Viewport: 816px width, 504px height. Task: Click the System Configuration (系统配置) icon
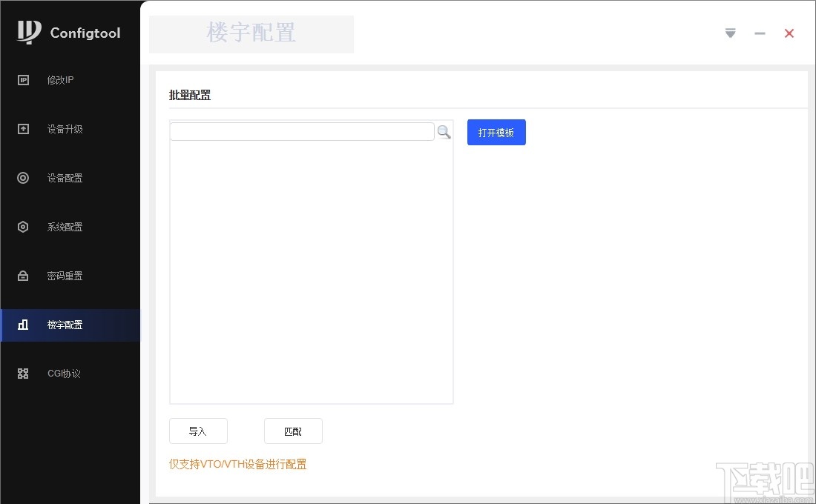click(x=22, y=227)
